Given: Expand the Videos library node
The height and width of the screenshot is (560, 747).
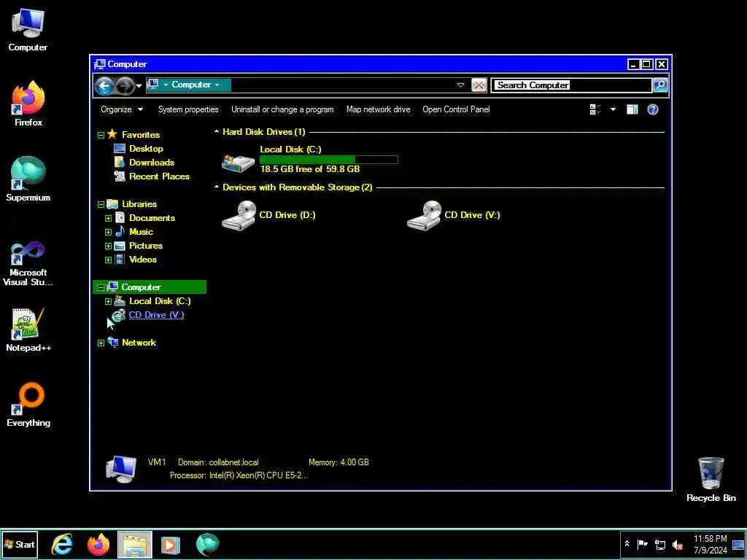Looking at the screenshot, I should click(x=108, y=260).
